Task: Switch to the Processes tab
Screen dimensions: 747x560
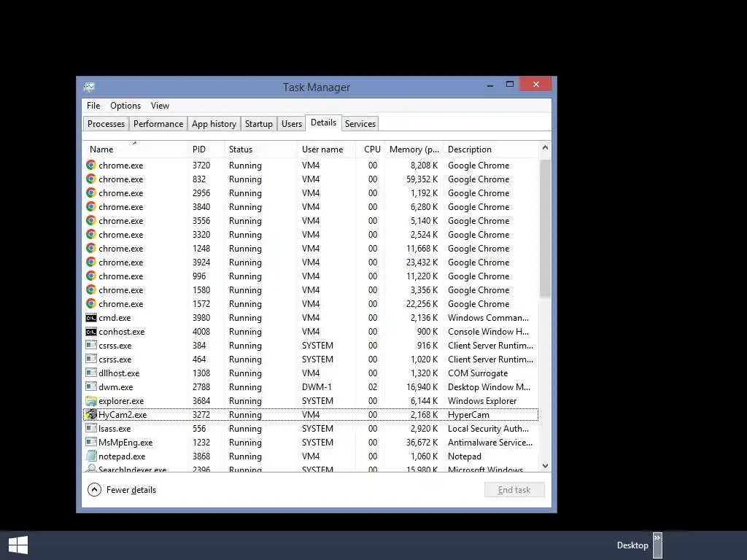Action: pyautogui.click(x=106, y=124)
